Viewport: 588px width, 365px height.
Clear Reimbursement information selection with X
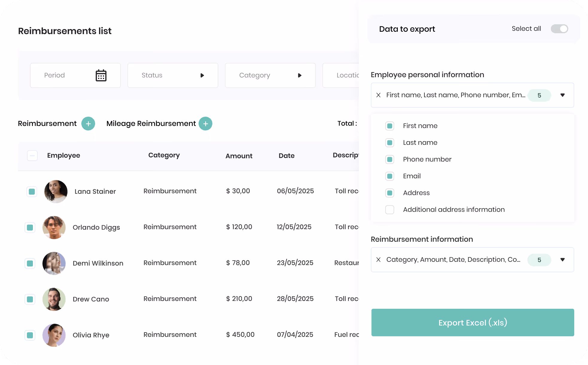pyautogui.click(x=378, y=260)
